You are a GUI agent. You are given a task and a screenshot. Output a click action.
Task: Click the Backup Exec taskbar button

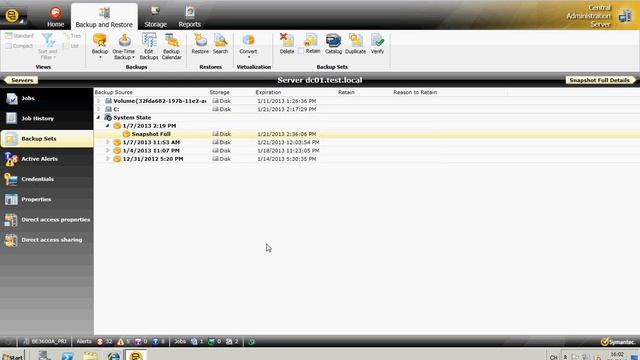pyautogui.click(x=136, y=355)
